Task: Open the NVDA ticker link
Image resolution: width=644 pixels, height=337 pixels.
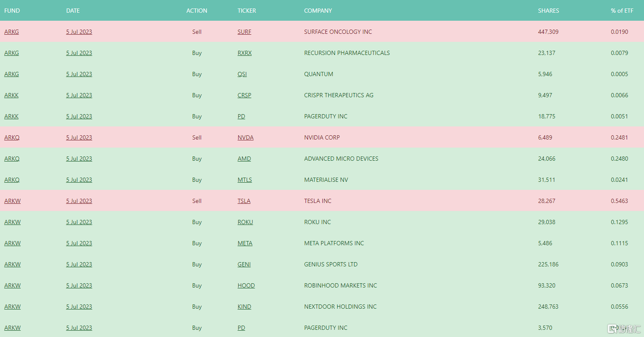Action: [x=245, y=137]
